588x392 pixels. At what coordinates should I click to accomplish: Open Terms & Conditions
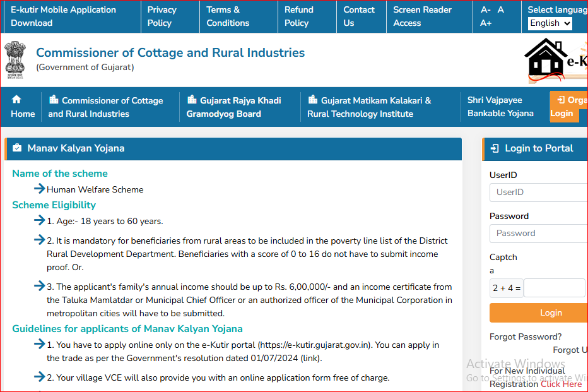[x=228, y=16]
